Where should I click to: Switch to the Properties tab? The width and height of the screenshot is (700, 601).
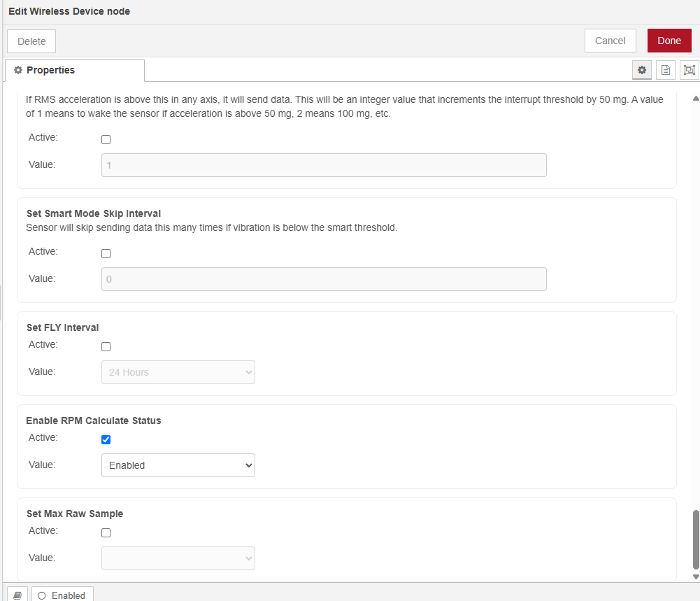[74, 71]
